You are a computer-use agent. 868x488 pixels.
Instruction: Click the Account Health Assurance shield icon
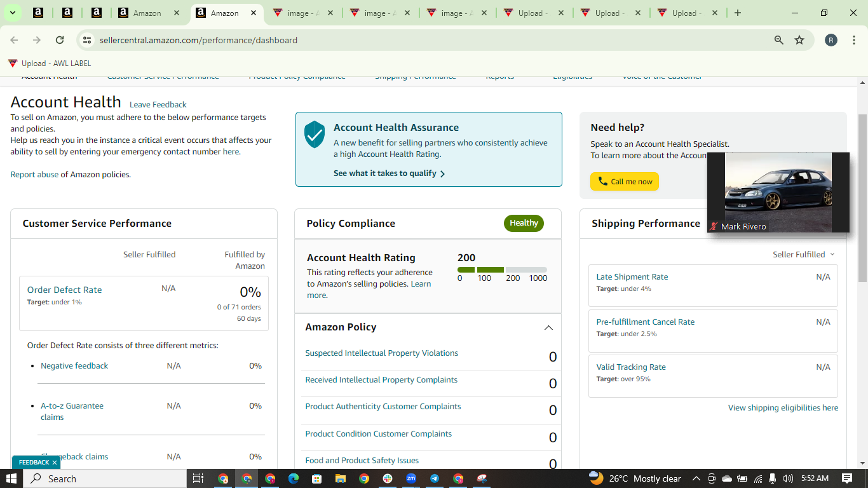pos(315,135)
